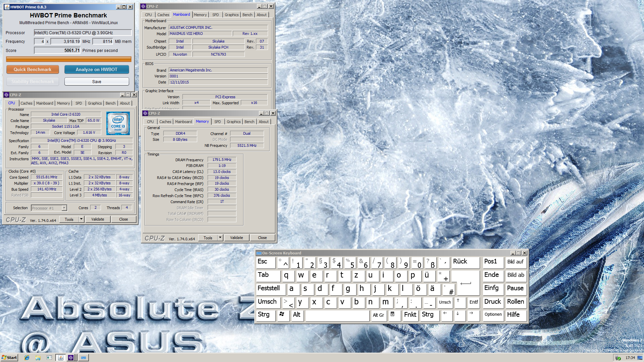Toggle the Alt Gr key

(378, 315)
